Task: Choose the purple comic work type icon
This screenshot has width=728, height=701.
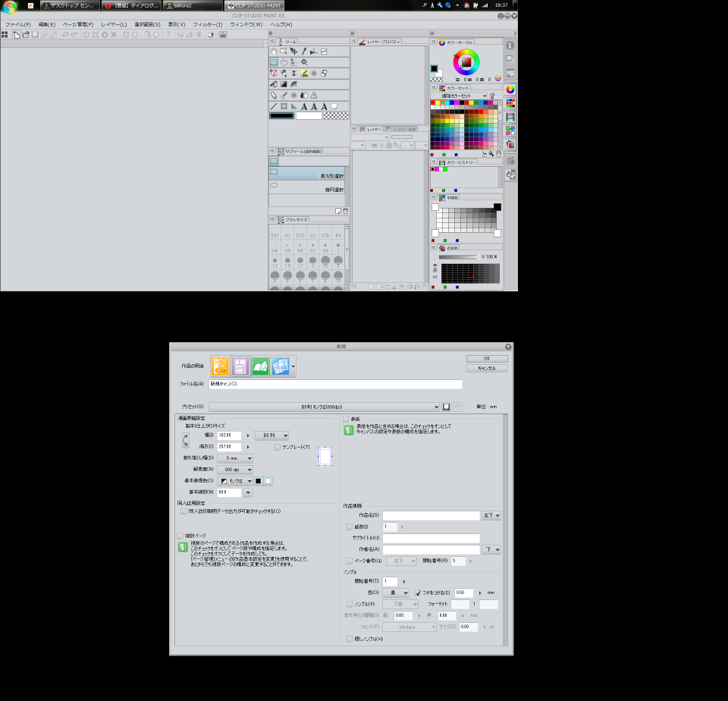Action: click(x=240, y=366)
